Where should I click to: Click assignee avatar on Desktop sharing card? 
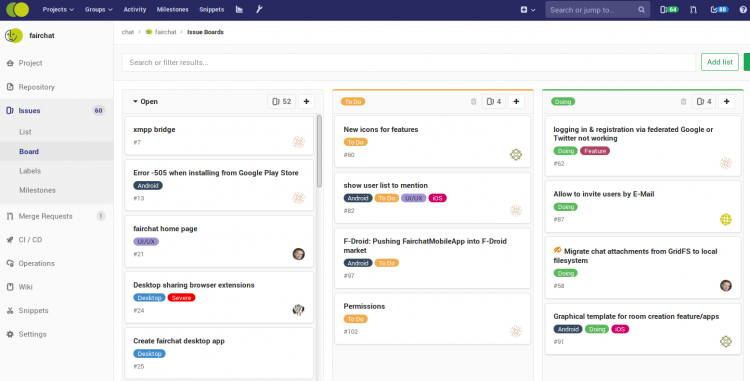[298, 310]
